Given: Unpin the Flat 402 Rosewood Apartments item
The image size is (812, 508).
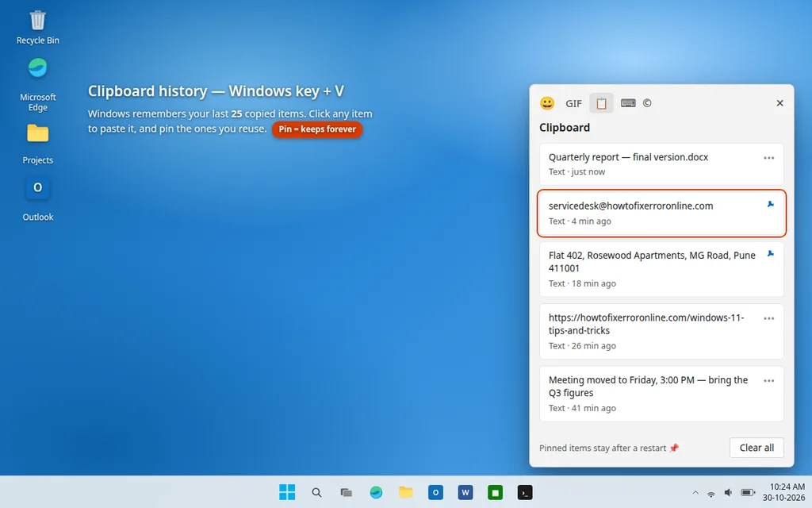Looking at the screenshot, I should pyautogui.click(x=770, y=253).
